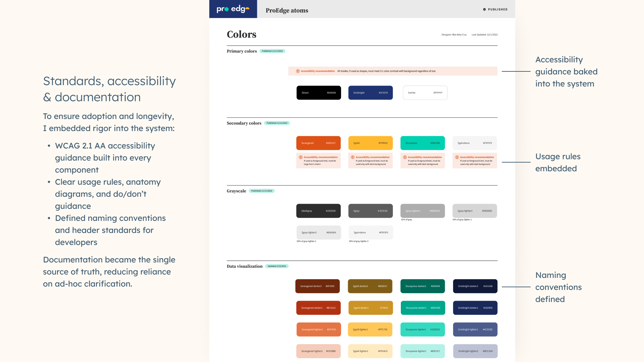Click the ProEdge logo
This screenshot has width=644, height=362.
coord(233,9)
